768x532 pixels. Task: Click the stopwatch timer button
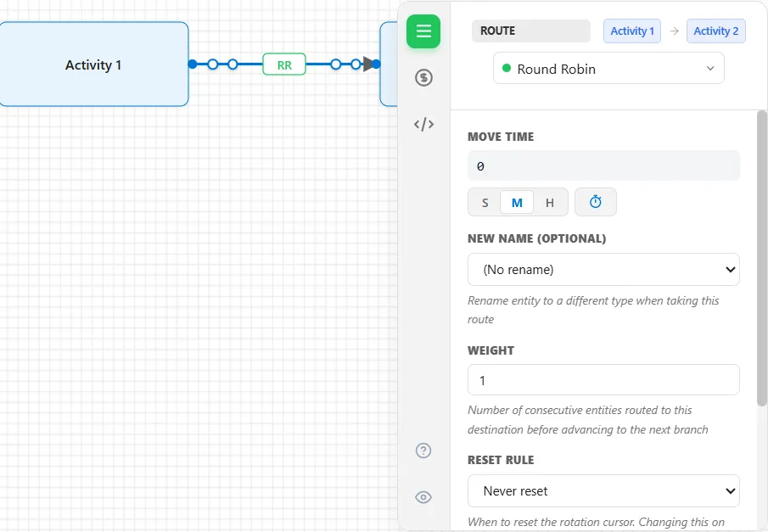click(x=596, y=202)
